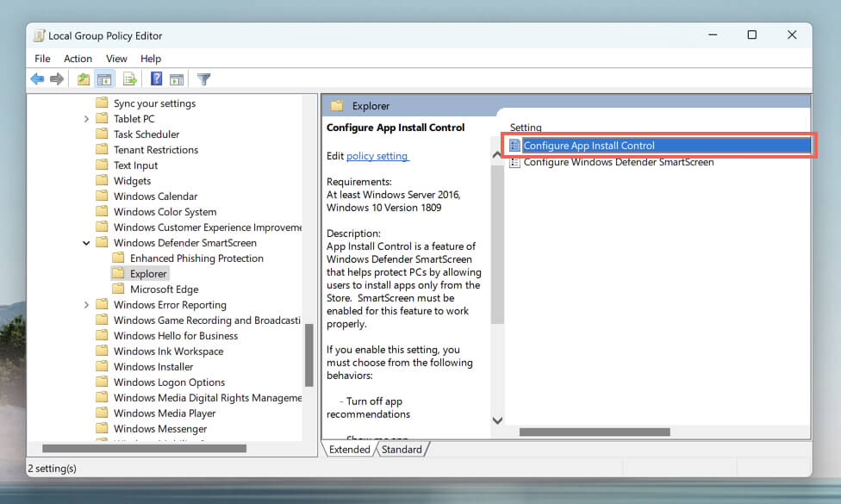Viewport: 841px width, 504px height.
Task: Open the File menu
Action: [x=42, y=59]
